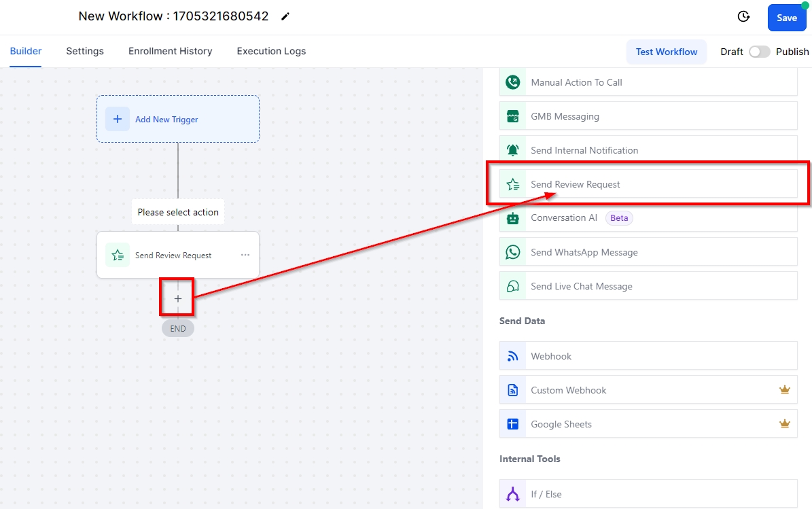Image resolution: width=812 pixels, height=509 pixels.
Task: Select the Send Live Chat Message icon
Action: click(x=513, y=286)
